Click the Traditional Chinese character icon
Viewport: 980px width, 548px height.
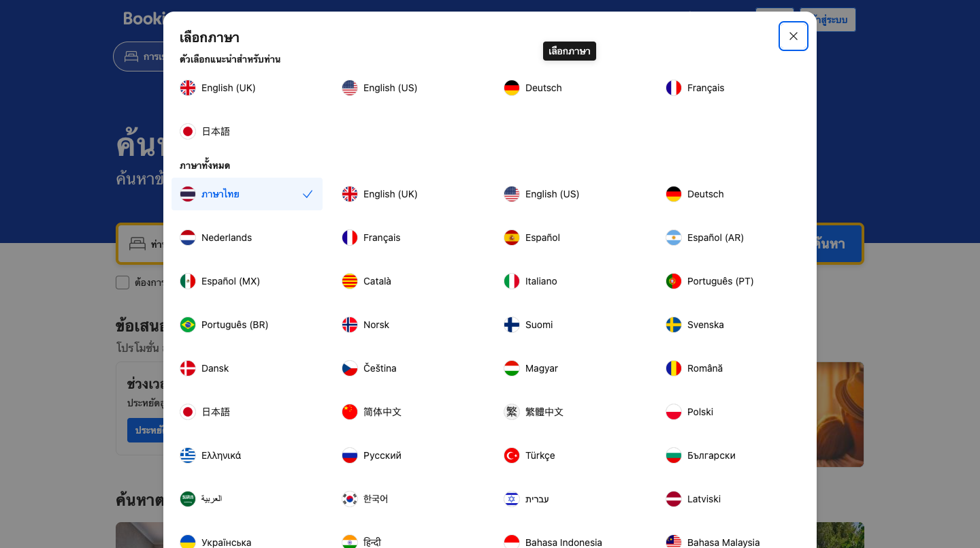point(512,412)
